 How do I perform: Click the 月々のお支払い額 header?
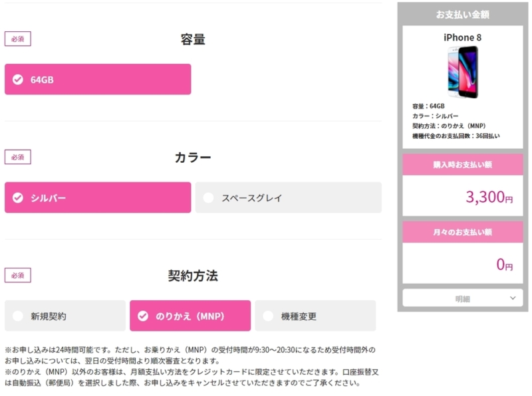click(463, 233)
